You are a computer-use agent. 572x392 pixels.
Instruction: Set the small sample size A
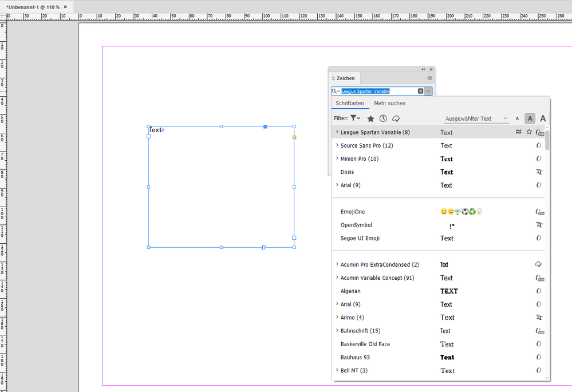(x=517, y=118)
